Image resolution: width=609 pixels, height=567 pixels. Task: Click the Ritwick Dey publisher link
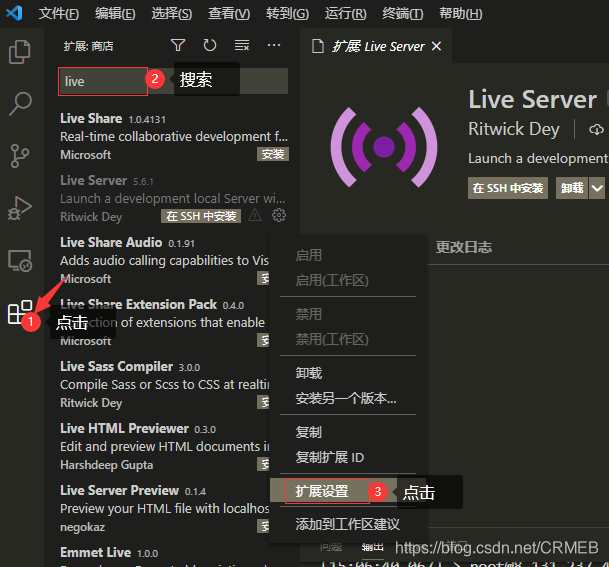(514, 129)
